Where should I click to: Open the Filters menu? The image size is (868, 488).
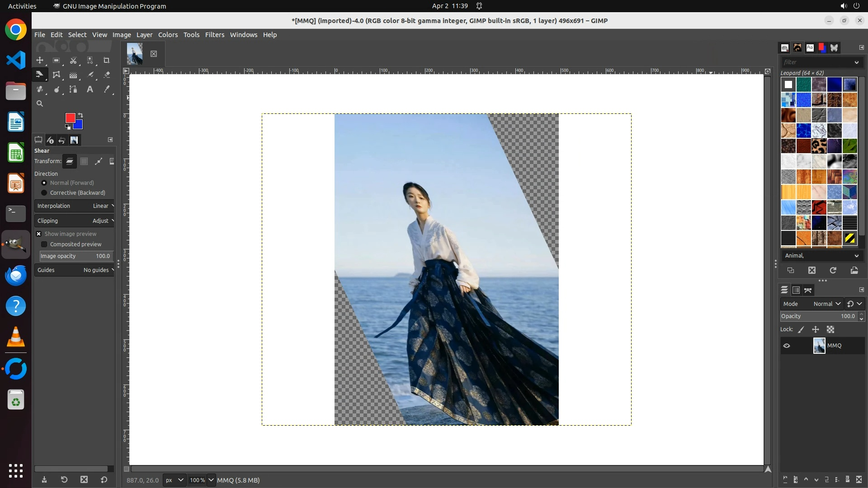pyautogui.click(x=214, y=35)
